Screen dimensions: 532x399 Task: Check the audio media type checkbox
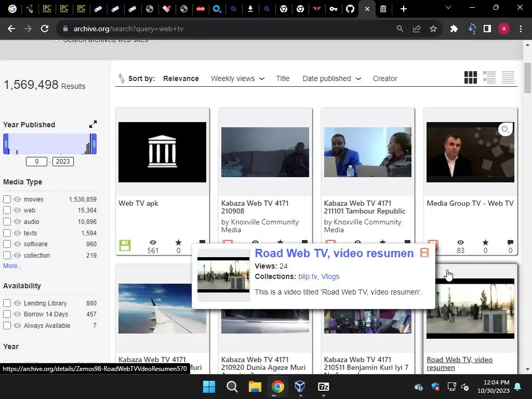tap(7, 221)
